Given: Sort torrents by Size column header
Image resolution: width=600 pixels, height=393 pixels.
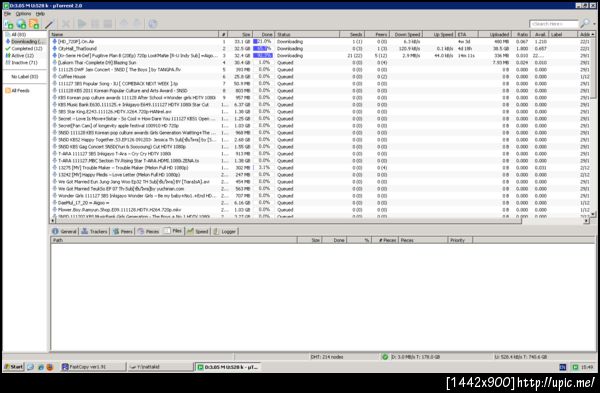Looking at the screenshot, I should 241,34.
